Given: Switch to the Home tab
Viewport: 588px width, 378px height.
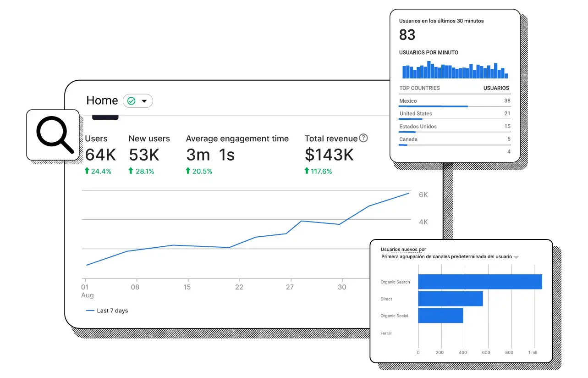Looking at the screenshot, I should 102,100.
